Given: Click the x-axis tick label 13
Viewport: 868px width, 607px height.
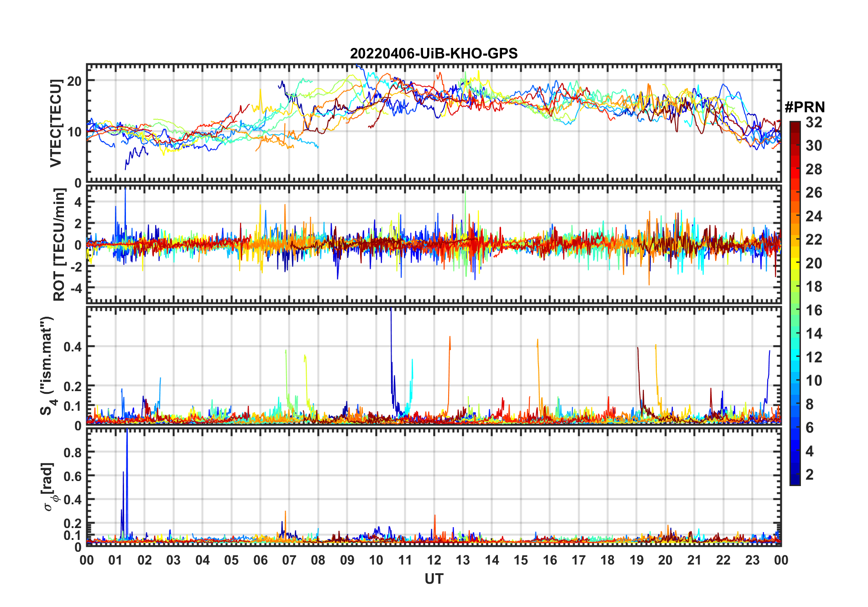Looking at the screenshot, I should [x=463, y=560].
